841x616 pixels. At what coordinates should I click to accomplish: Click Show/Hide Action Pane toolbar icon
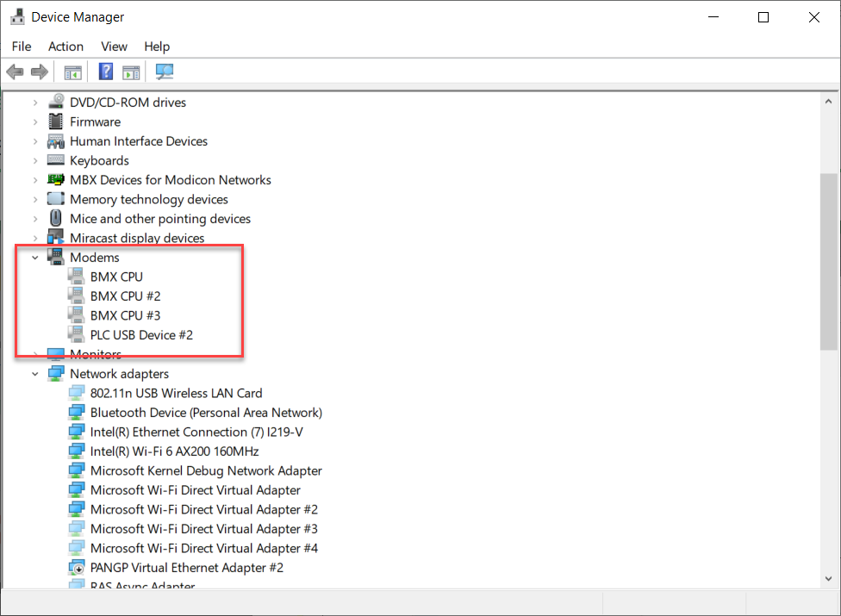point(131,72)
